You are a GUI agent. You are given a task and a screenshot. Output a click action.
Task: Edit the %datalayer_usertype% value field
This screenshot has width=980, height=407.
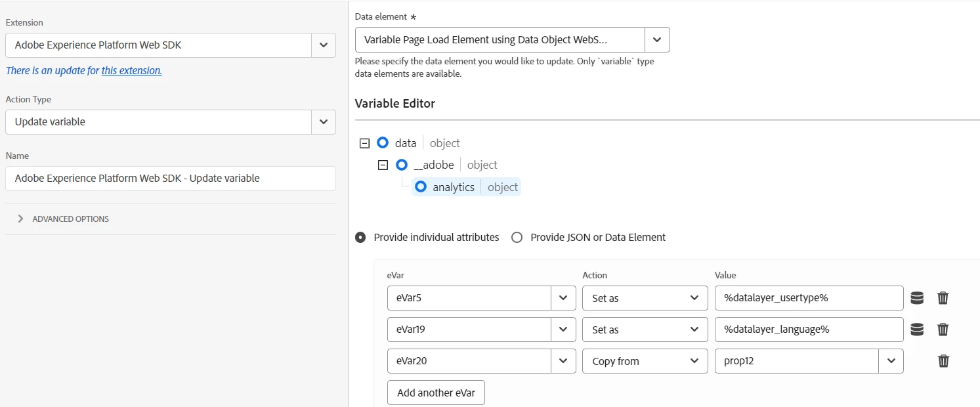pos(809,298)
